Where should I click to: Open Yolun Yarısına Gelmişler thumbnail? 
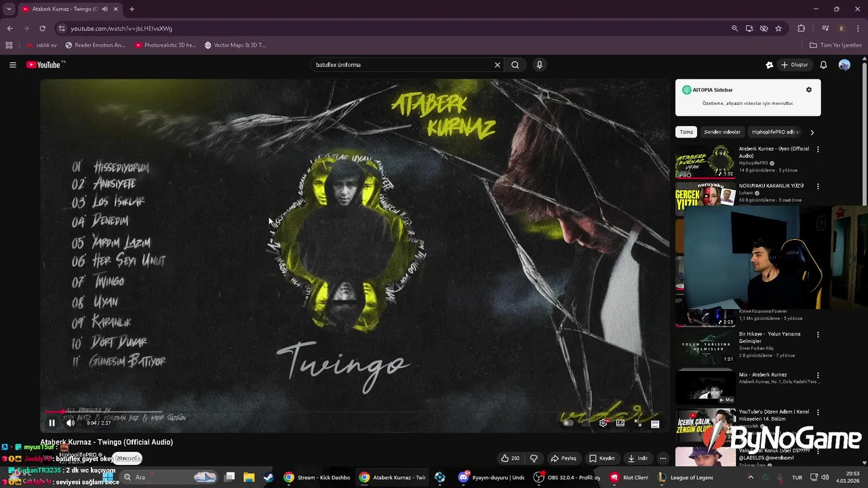(705, 347)
